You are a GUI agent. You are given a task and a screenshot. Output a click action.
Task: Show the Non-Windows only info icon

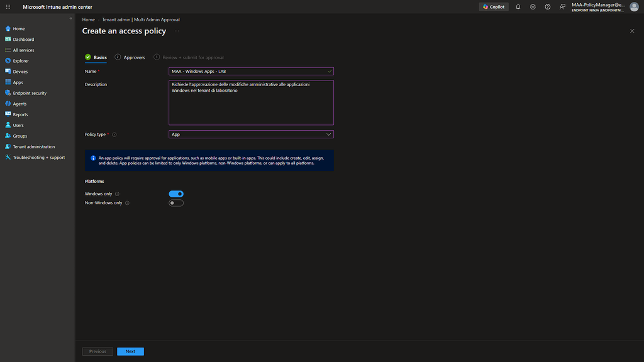127,203
